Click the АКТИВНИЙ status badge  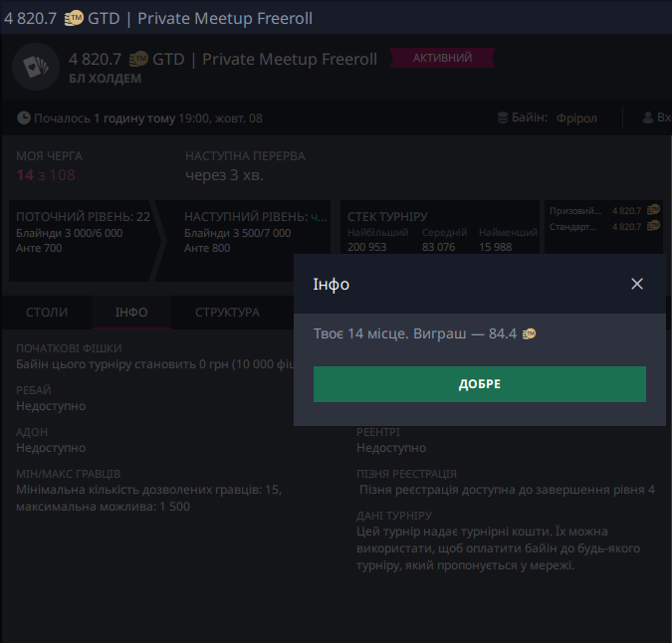443,59
